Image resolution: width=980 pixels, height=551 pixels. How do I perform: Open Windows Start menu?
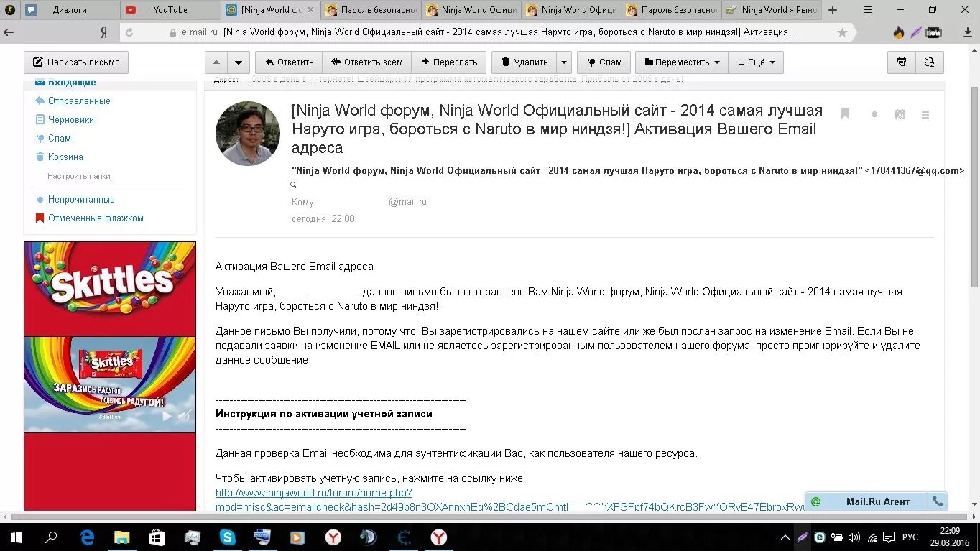(17, 537)
